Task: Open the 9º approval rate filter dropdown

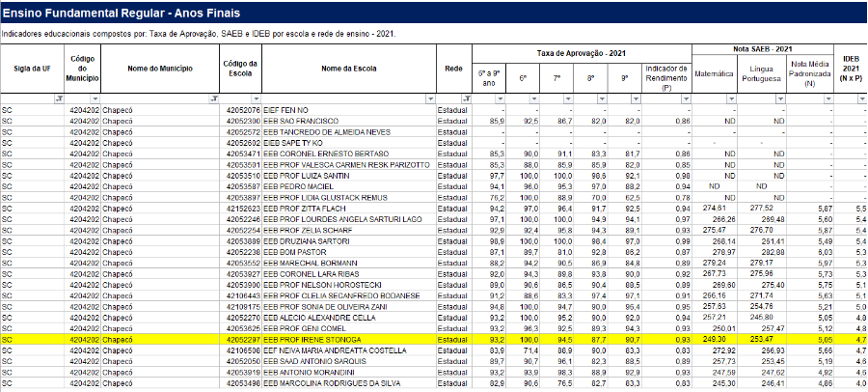Action: [x=636, y=98]
